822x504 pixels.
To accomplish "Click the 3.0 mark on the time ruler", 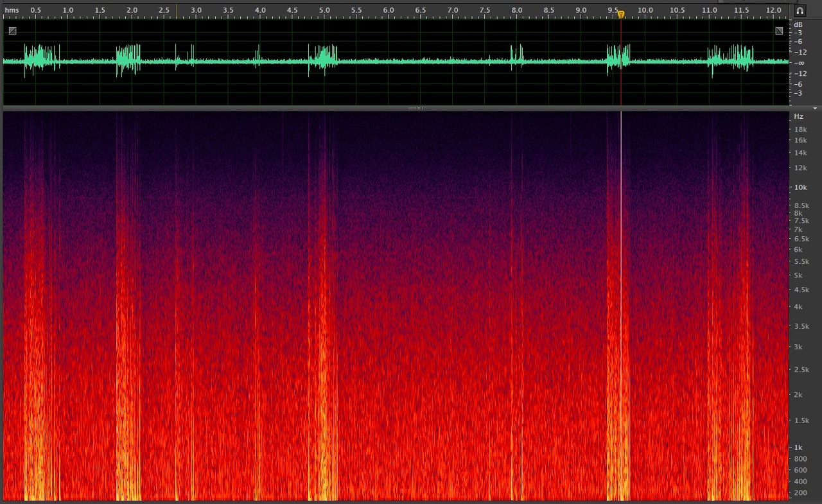I will [197, 11].
